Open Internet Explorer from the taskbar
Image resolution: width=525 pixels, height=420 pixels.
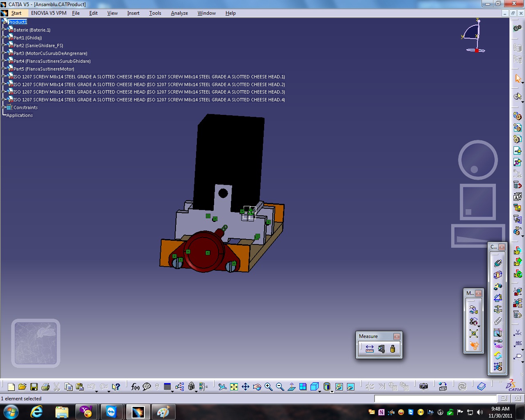[x=37, y=412]
